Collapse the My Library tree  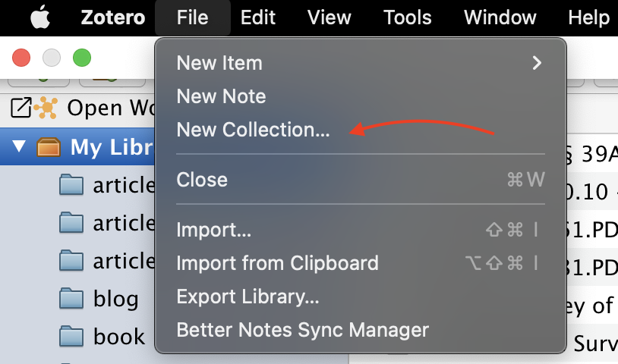(x=19, y=146)
